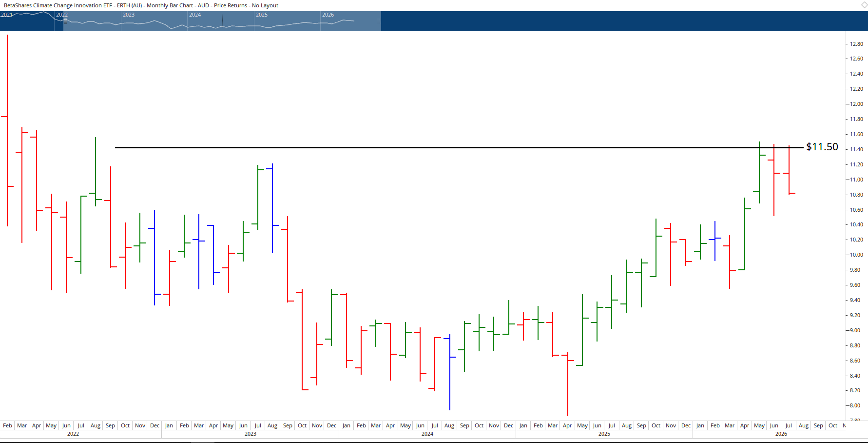Select 2021 in the top navigator strip
This screenshot has width=868, height=443.
[x=6, y=15]
